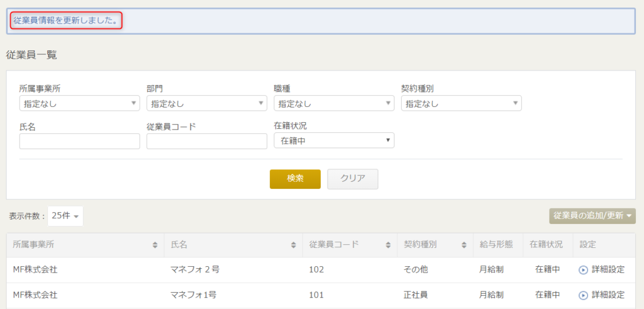This screenshot has height=309, width=644.
Task: Sort by 契約種別 column arrows
Action: click(x=464, y=245)
